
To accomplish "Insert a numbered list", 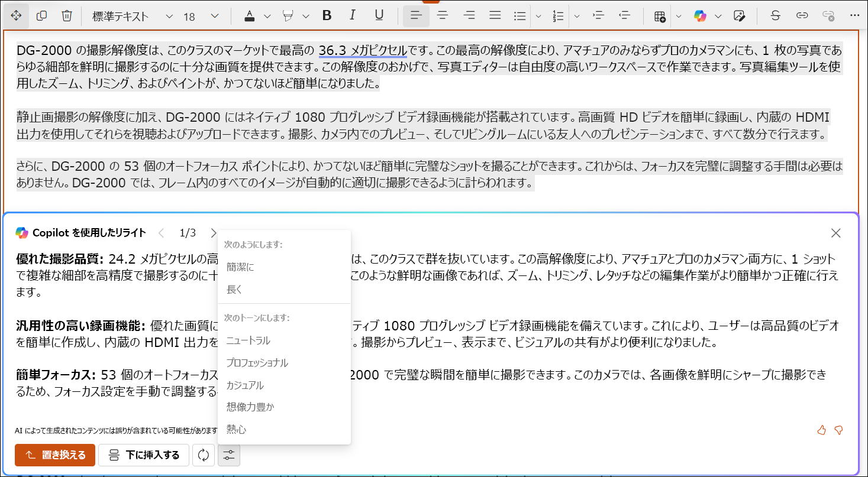I will click(x=558, y=16).
